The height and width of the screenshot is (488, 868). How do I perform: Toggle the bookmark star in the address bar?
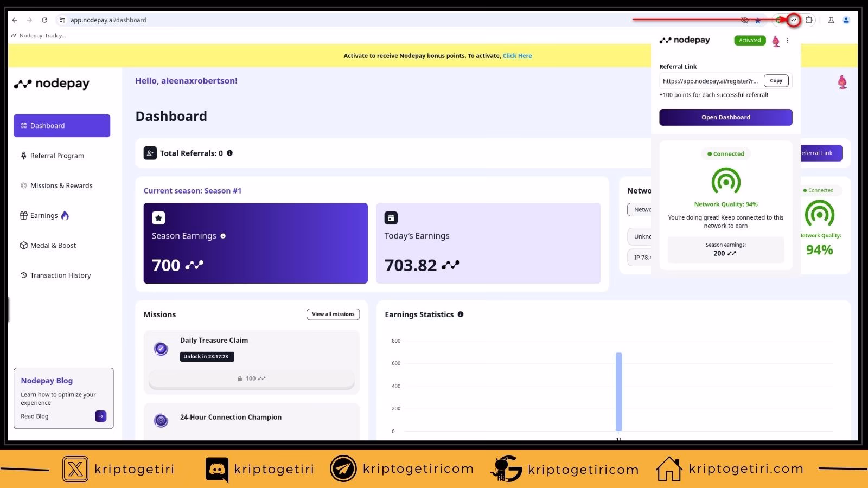[x=758, y=20]
